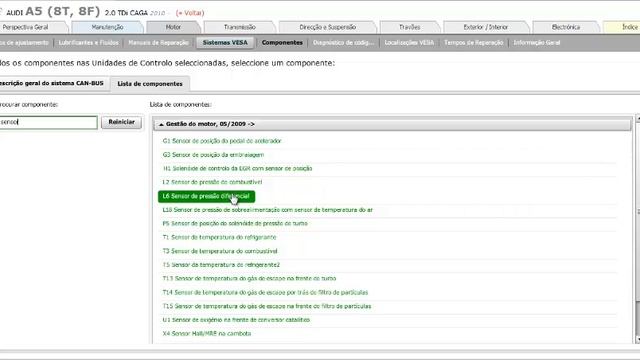Select the Motor tab

[173, 27]
